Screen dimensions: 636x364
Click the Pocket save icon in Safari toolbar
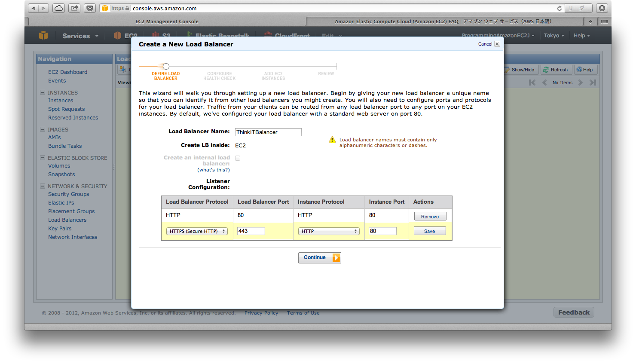(x=89, y=8)
